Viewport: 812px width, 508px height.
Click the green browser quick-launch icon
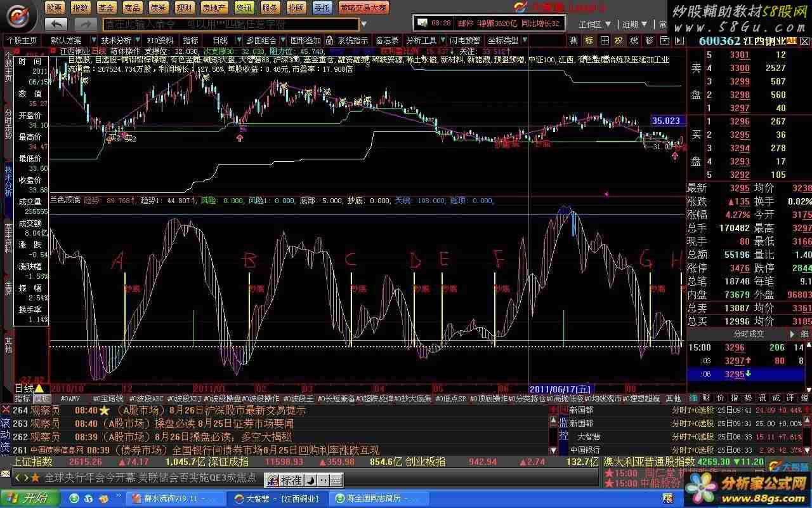coord(74,498)
